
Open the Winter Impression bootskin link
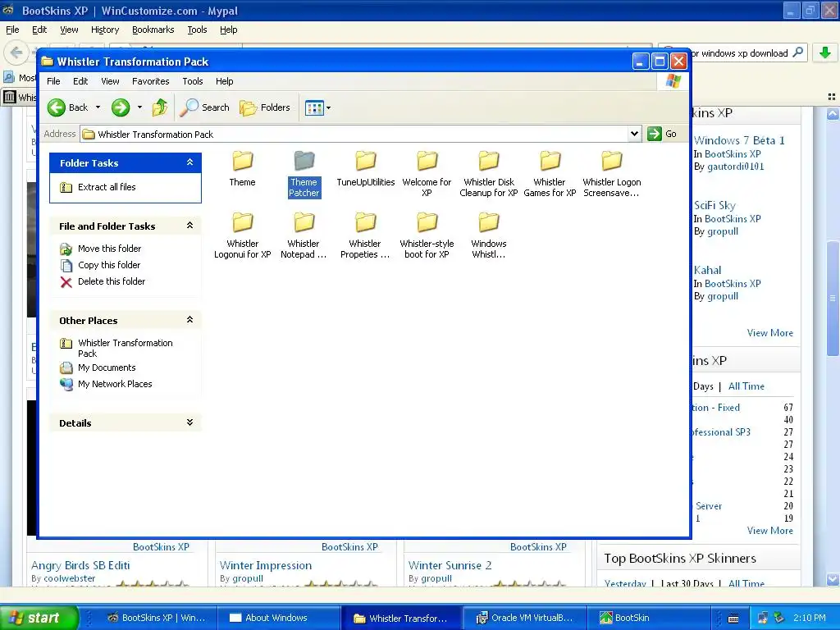(x=266, y=565)
